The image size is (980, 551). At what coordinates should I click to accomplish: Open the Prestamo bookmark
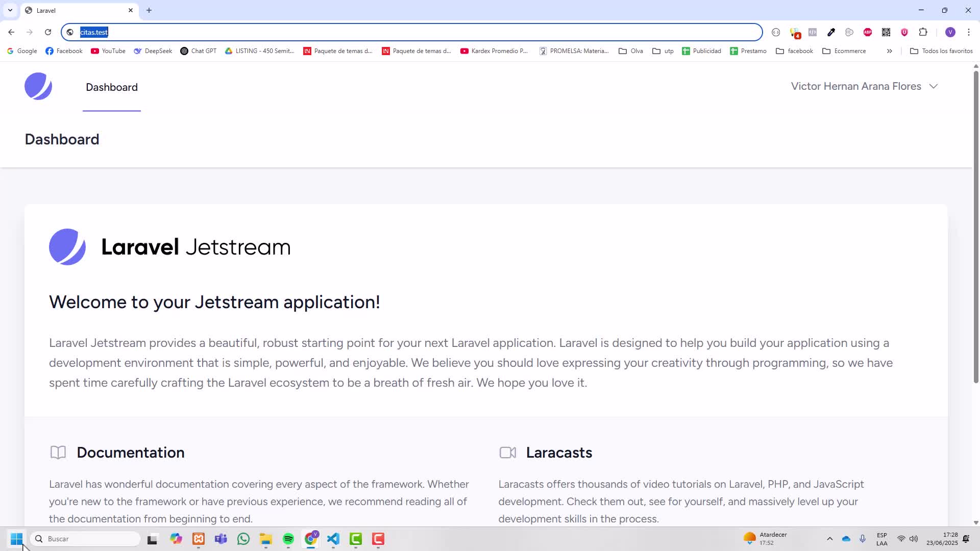click(748, 51)
